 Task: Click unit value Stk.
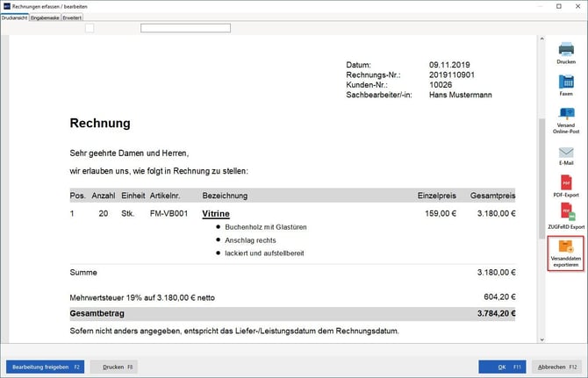click(128, 213)
